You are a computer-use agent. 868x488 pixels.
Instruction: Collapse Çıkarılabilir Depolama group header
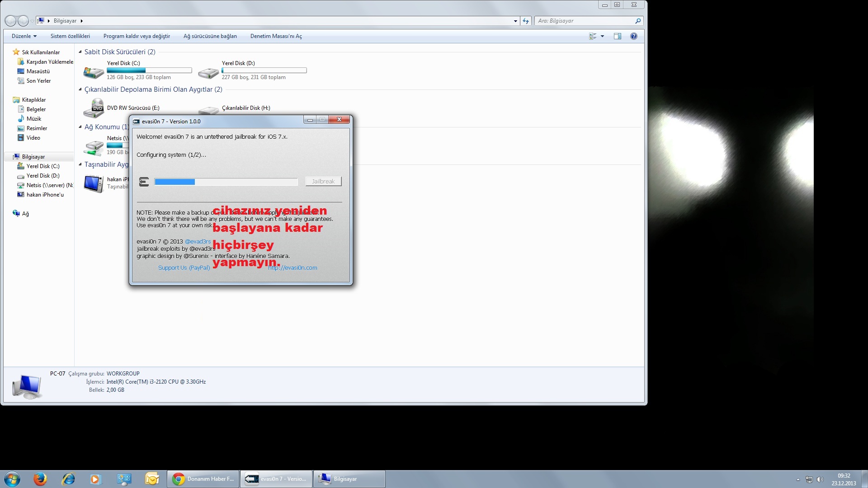[x=80, y=89]
